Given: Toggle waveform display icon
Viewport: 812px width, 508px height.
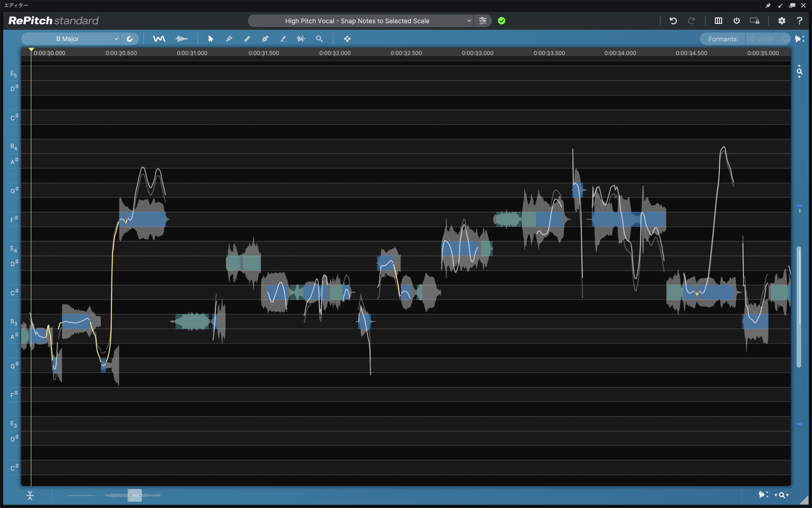Looking at the screenshot, I should click(181, 39).
